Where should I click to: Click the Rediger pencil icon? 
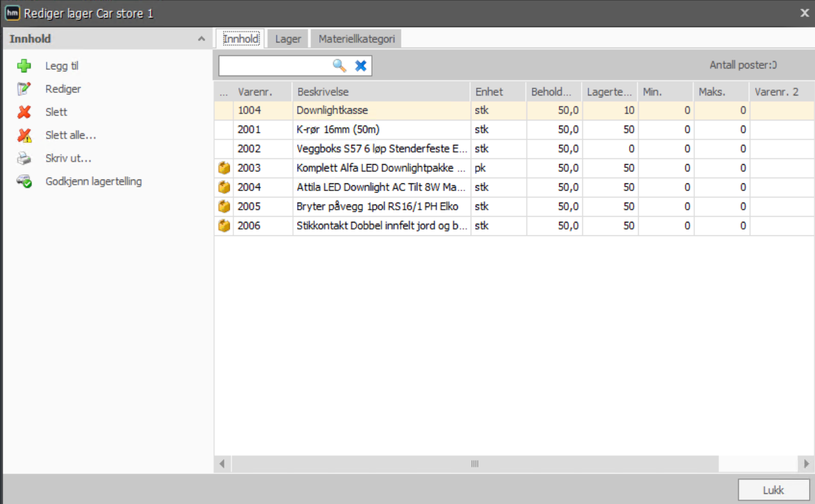coord(24,89)
